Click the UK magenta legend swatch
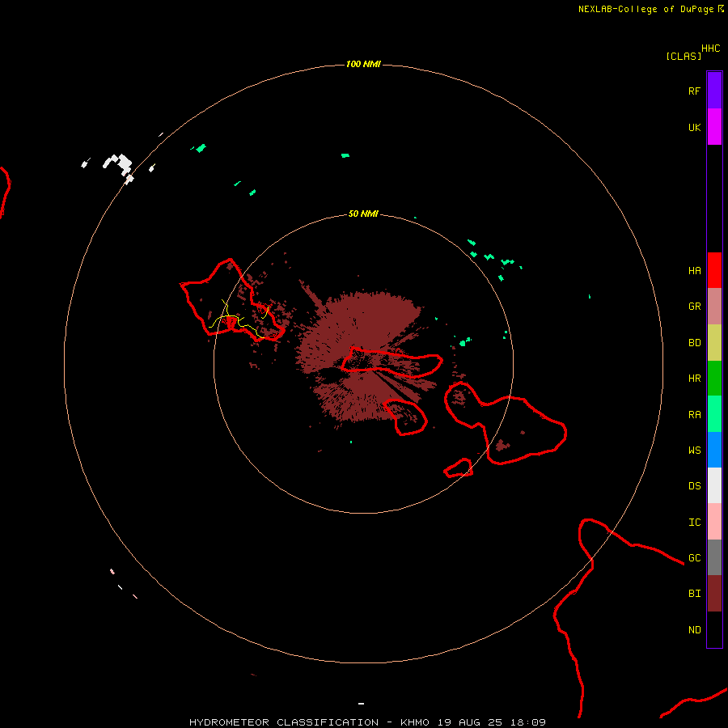Screen dimensions: 728x728 coord(714,127)
